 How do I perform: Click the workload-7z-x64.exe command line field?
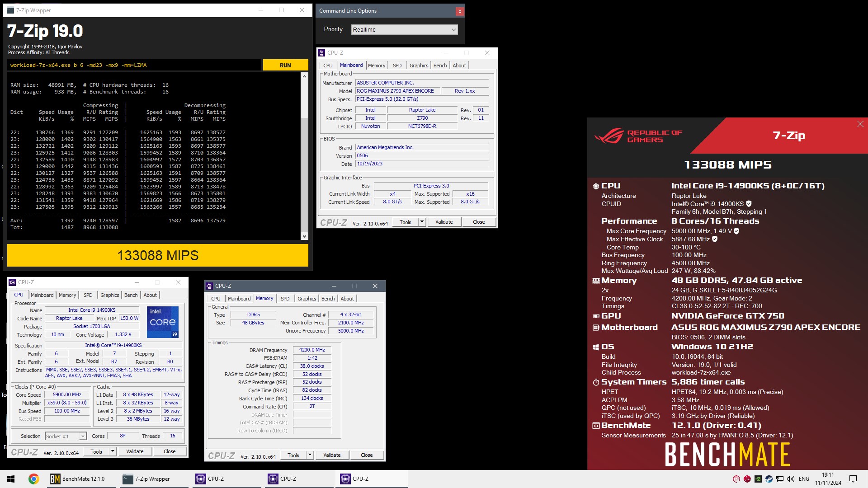tap(134, 65)
